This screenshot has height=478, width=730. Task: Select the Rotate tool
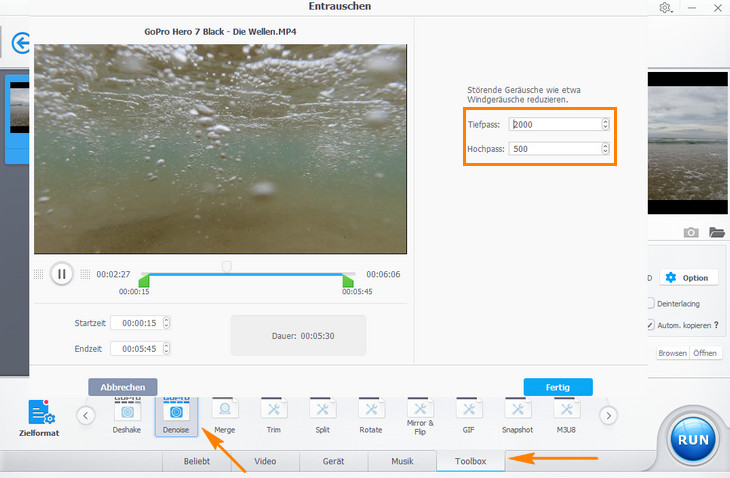(x=371, y=416)
